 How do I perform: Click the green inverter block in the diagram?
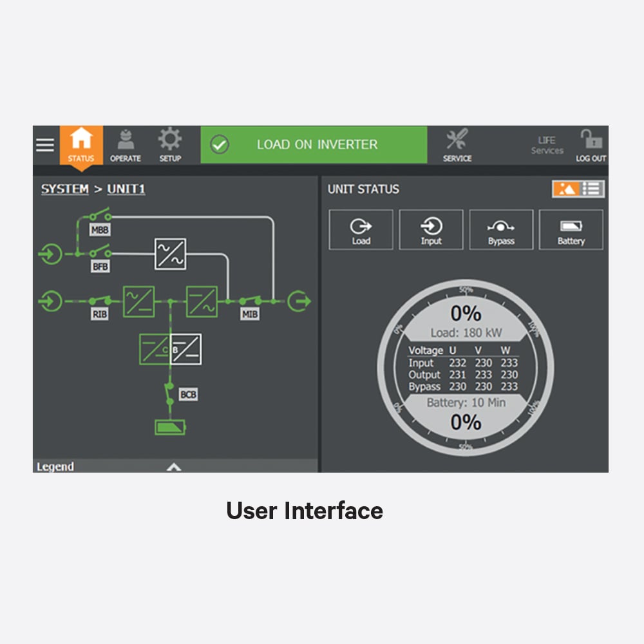click(202, 300)
